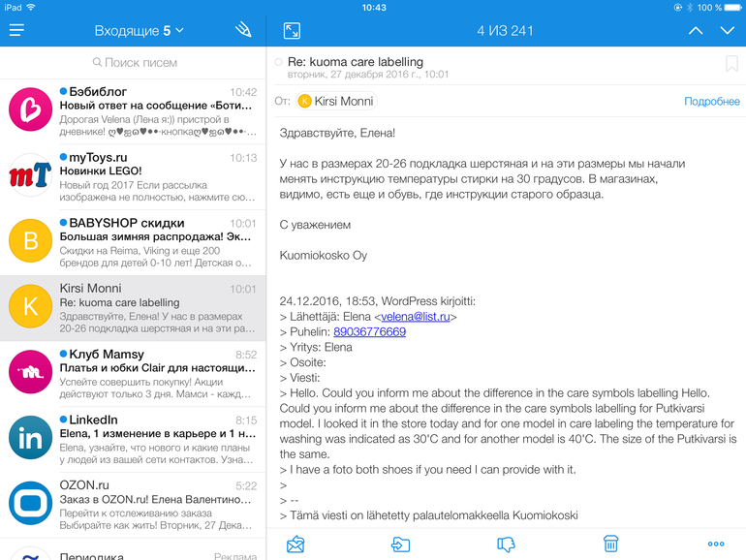Tap the compose new message pen icon

pyautogui.click(x=243, y=31)
